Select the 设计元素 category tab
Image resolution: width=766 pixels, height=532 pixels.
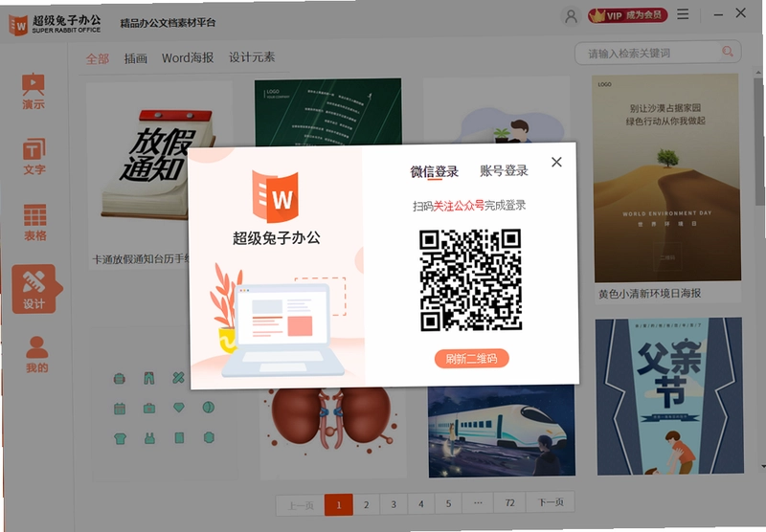pyautogui.click(x=252, y=57)
